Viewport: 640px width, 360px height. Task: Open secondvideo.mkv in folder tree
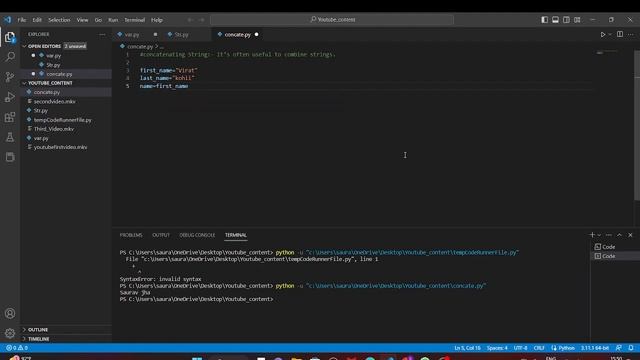66,101
